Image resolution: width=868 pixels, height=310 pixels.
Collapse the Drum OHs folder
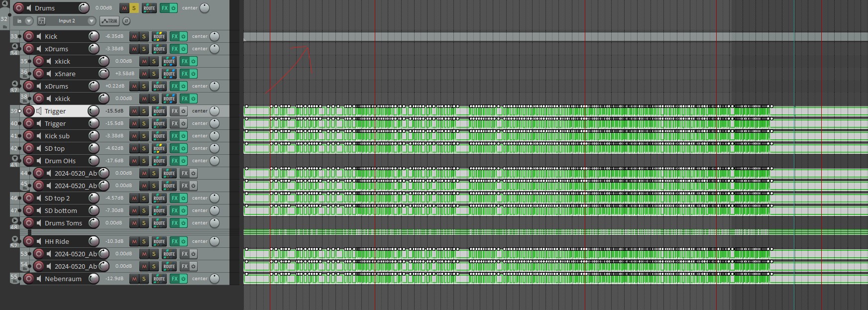(15, 158)
